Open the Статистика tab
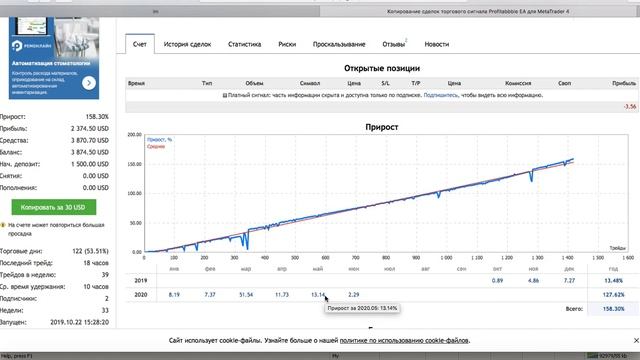The width and height of the screenshot is (640, 360). (x=244, y=44)
